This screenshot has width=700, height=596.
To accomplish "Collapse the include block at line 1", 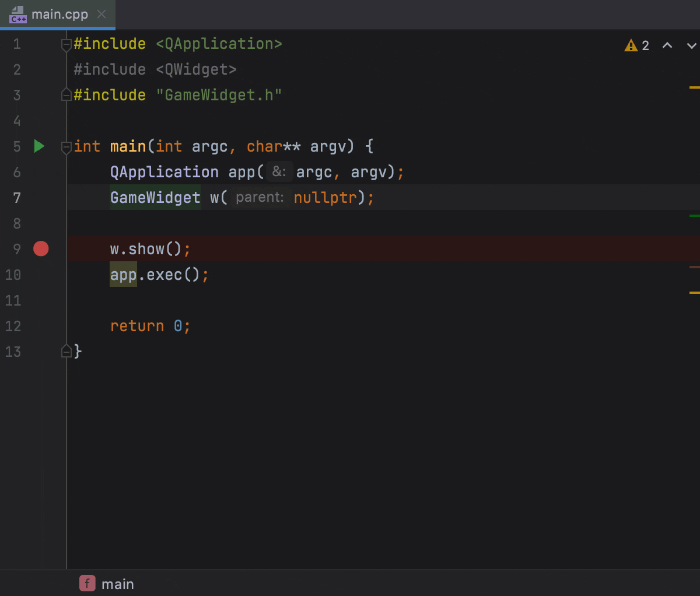I will [x=66, y=44].
